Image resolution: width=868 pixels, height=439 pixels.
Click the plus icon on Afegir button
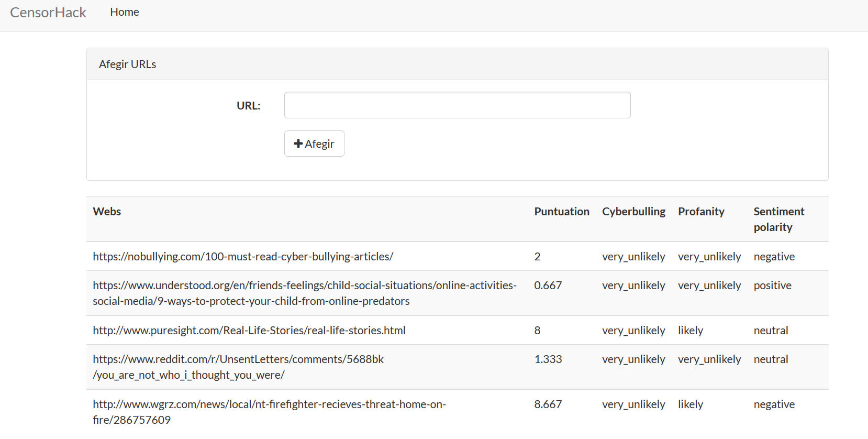298,144
